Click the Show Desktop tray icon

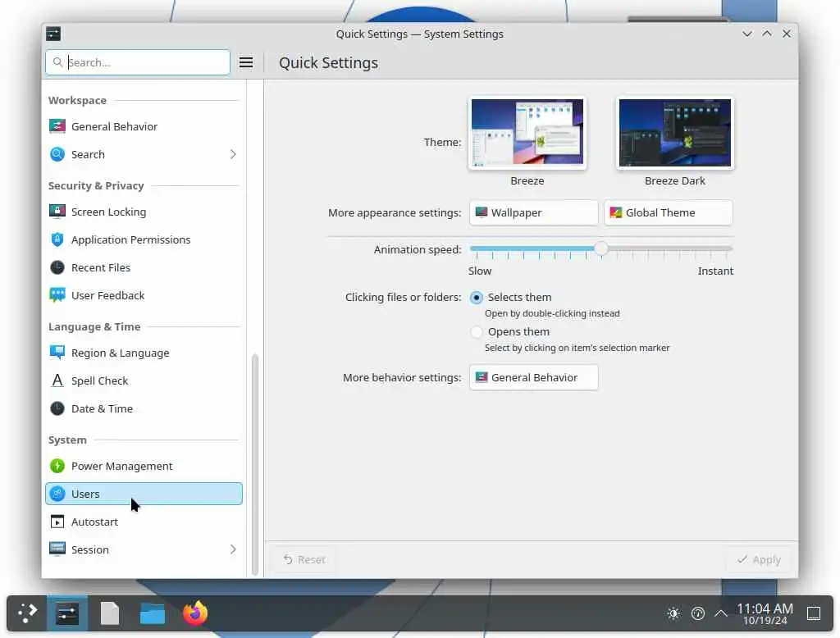pyautogui.click(x=814, y=614)
